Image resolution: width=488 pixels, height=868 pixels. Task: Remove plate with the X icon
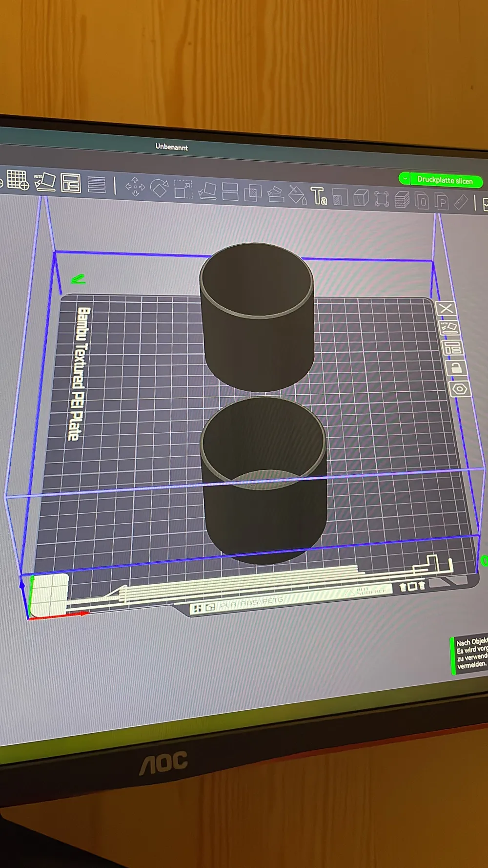coord(445,309)
